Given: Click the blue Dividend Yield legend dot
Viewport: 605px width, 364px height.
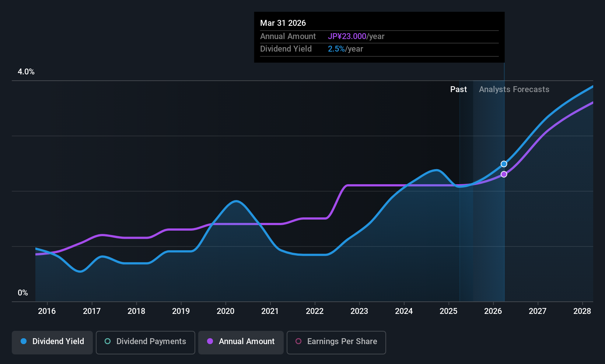Looking at the screenshot, I should (x=24, y=341).
